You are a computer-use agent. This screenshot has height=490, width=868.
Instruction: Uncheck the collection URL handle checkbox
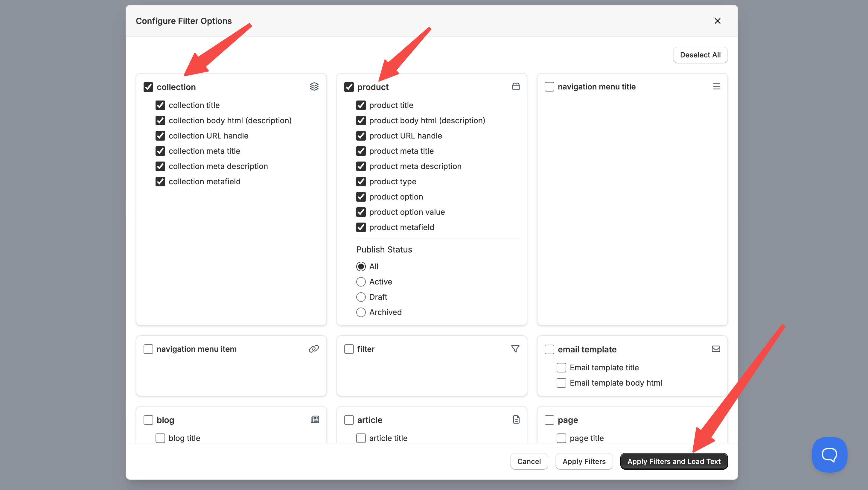[160, 136]
